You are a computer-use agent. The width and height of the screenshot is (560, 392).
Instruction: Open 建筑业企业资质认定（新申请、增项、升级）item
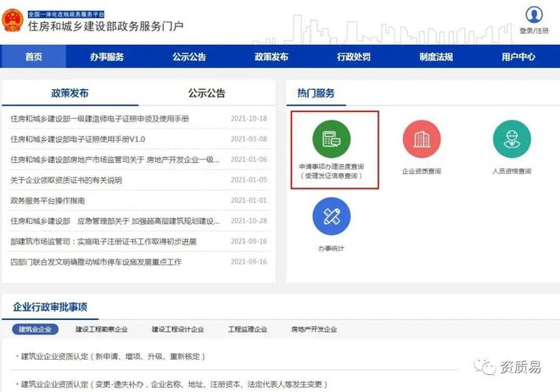point(113,356)
